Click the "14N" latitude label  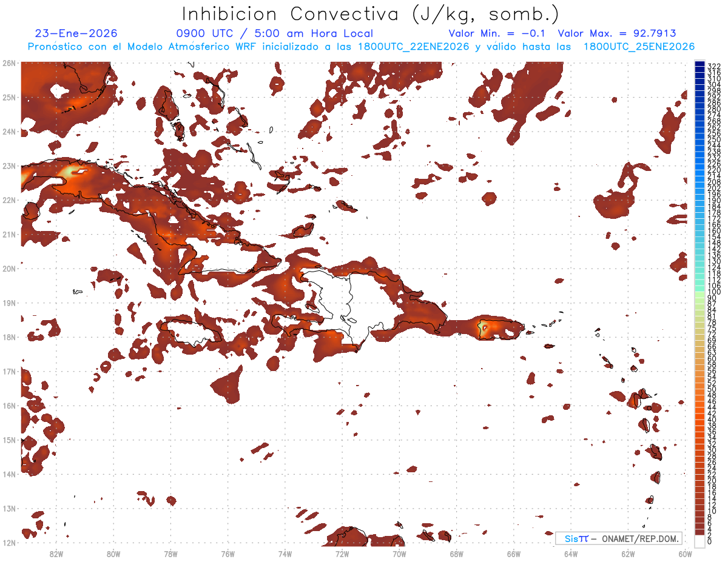[x=8, y=474]
